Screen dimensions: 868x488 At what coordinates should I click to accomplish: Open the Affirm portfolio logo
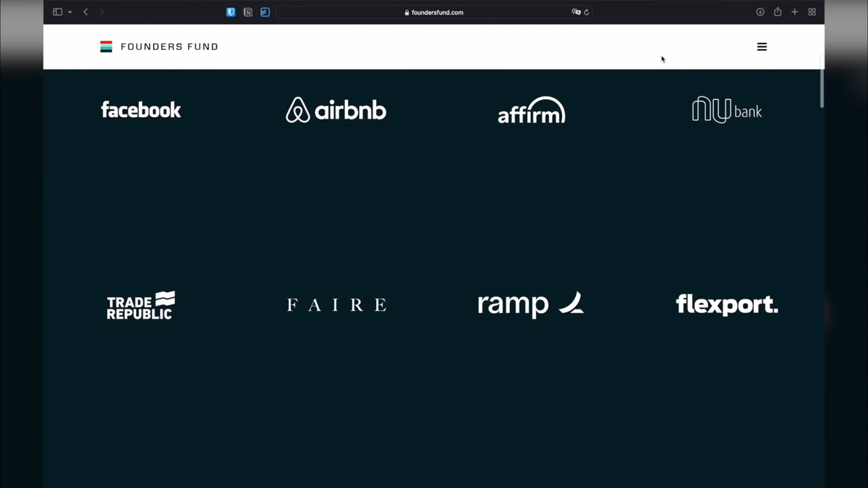click(532, 110)
